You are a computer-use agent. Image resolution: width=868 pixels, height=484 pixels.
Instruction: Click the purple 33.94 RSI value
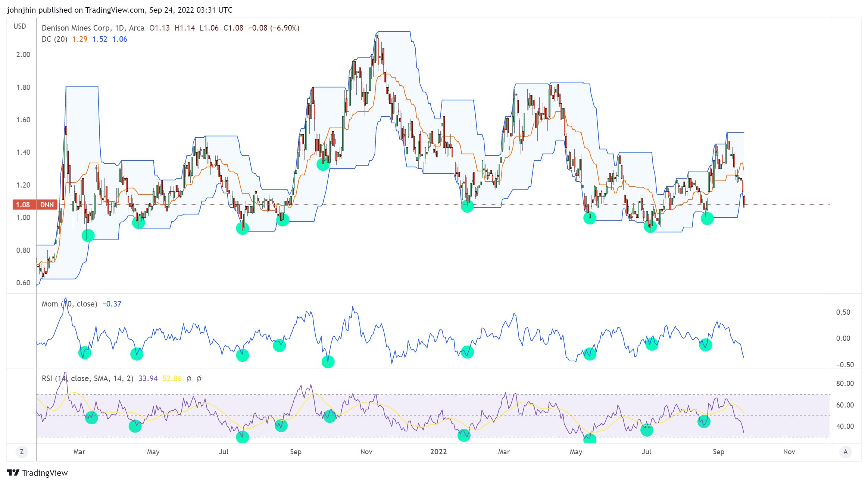click(x=148, y=378)
